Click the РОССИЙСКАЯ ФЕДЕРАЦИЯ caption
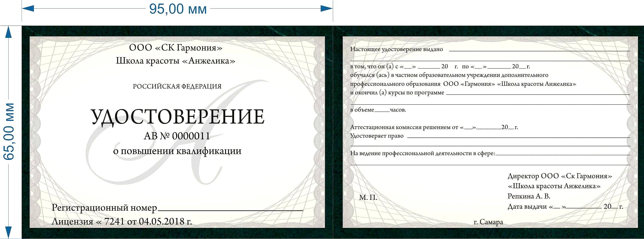The height and width of the screenshot is (239, 644). pos(177,86)
